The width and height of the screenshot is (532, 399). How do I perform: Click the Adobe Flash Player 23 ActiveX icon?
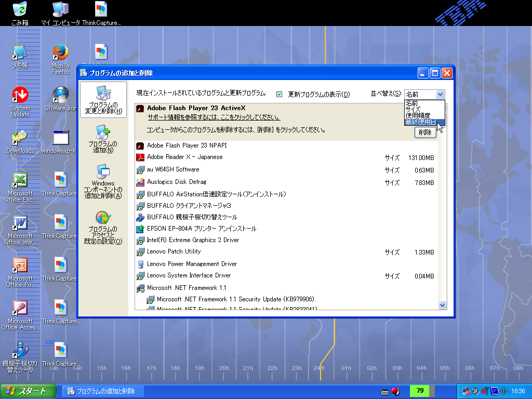point(140,109)
